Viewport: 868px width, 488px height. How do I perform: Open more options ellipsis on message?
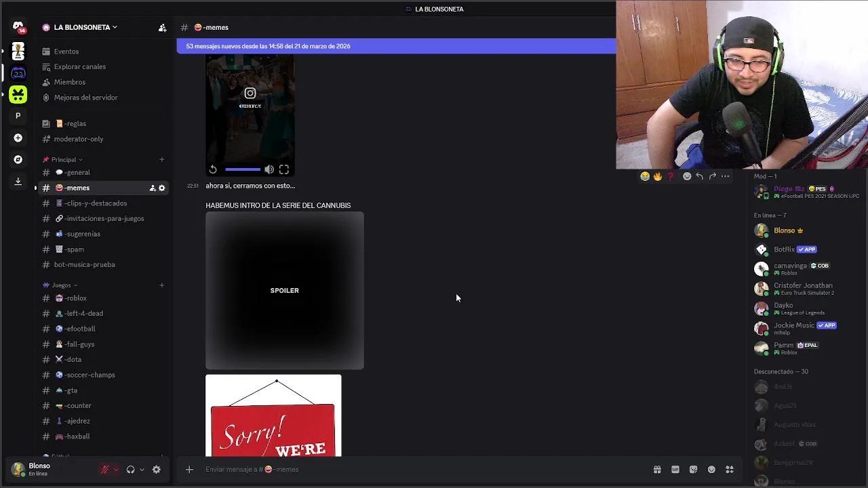tap(725, 176)
